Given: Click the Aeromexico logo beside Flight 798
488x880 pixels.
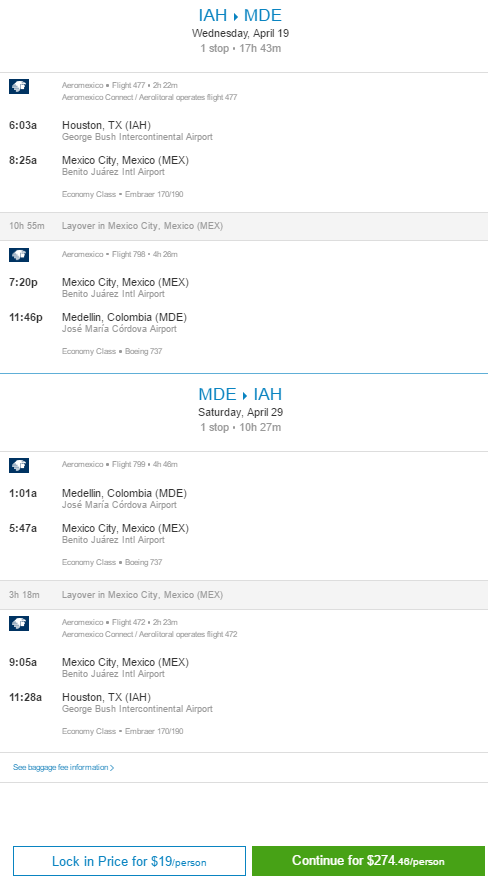Looking at the screenshot, I should (x=19, y=255).
